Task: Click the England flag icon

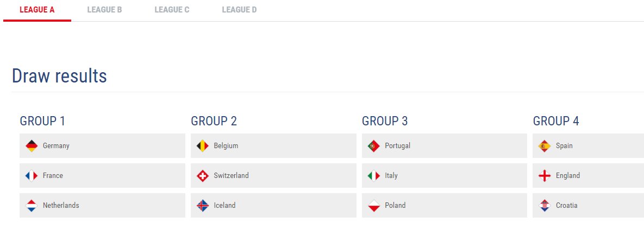Action: tap(545, 176)
